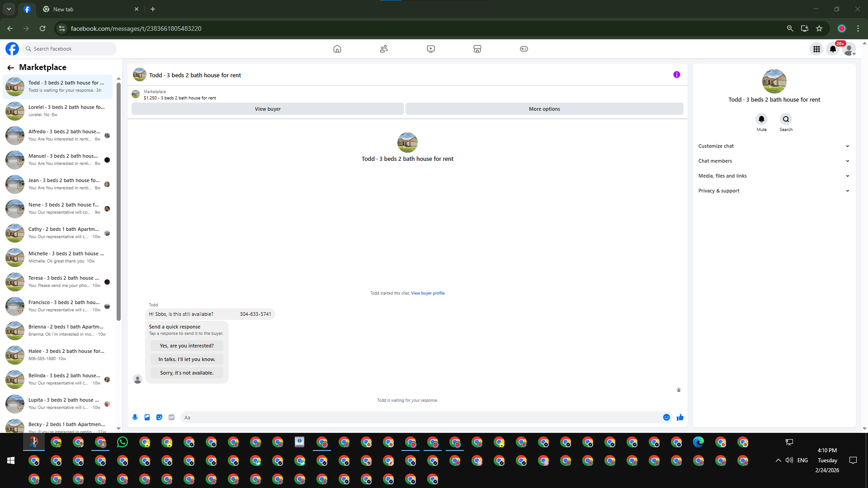Viewport: 868px width, 488px height.
Task: Open the Facebook menu grid icon
Action: 816,49
